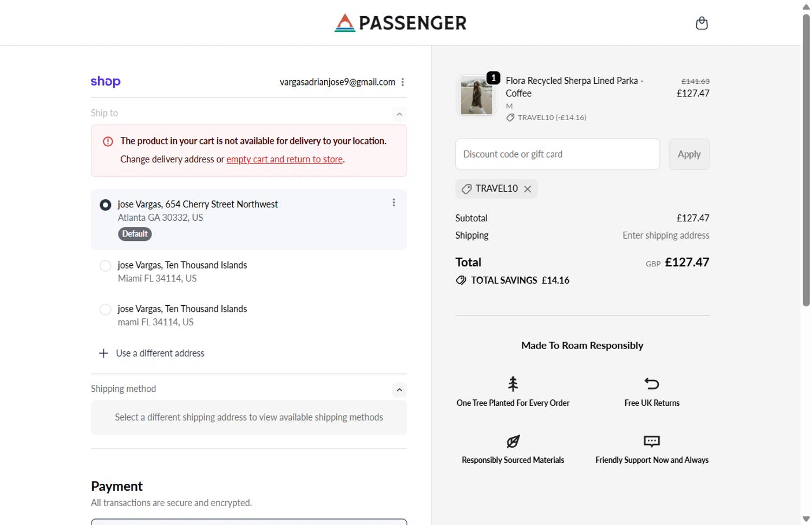Click the Made To Roam Responsibly heading

582,345
